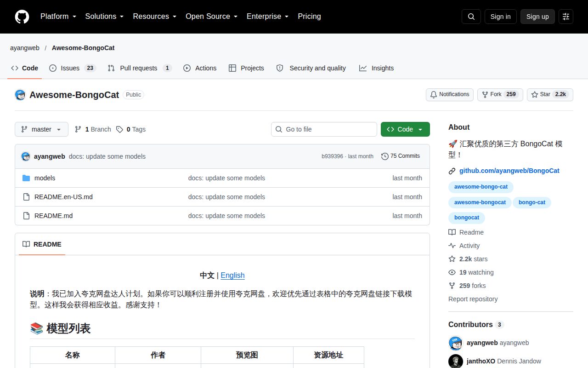
Task: Open the command palette icon button
Action: pos(566,17)
